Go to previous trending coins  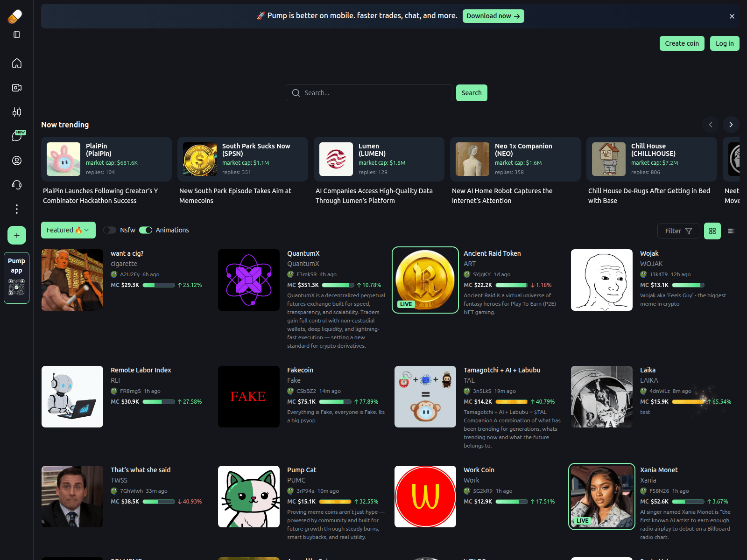(x=711, y=125)
